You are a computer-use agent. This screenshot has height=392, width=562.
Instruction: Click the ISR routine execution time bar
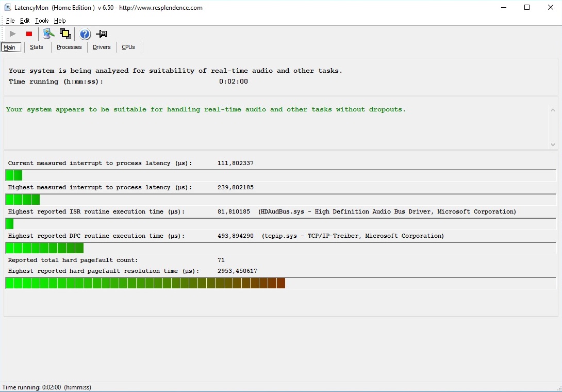[x=280, y=224]
